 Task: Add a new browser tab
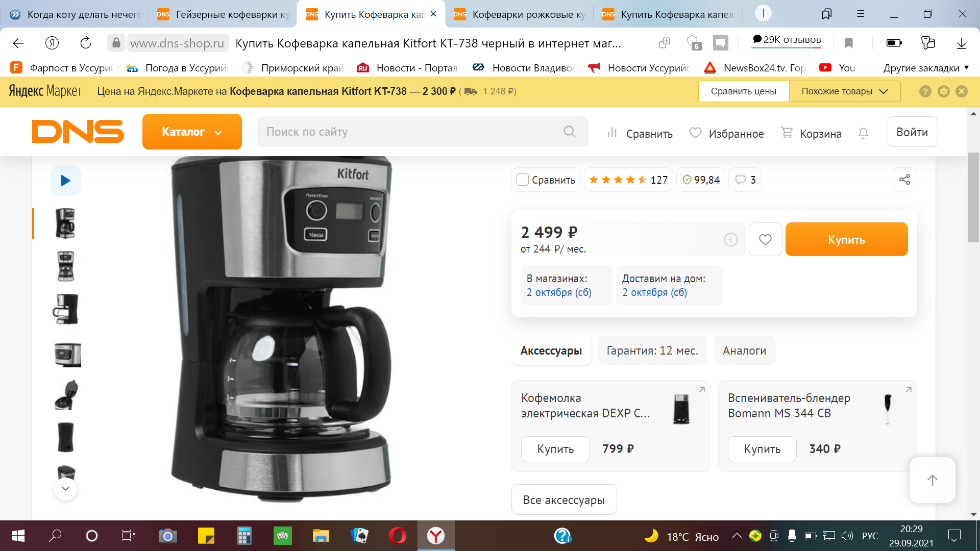[x=763, y=13]
